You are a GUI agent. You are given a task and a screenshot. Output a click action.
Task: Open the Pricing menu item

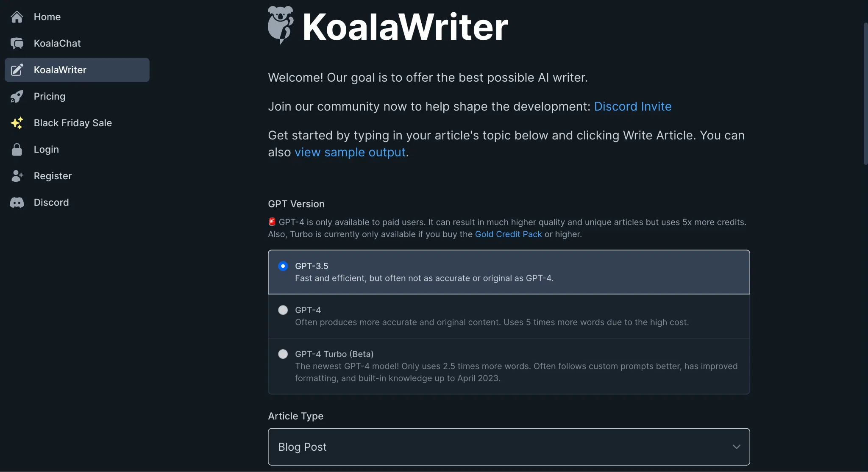pos(50,97)
